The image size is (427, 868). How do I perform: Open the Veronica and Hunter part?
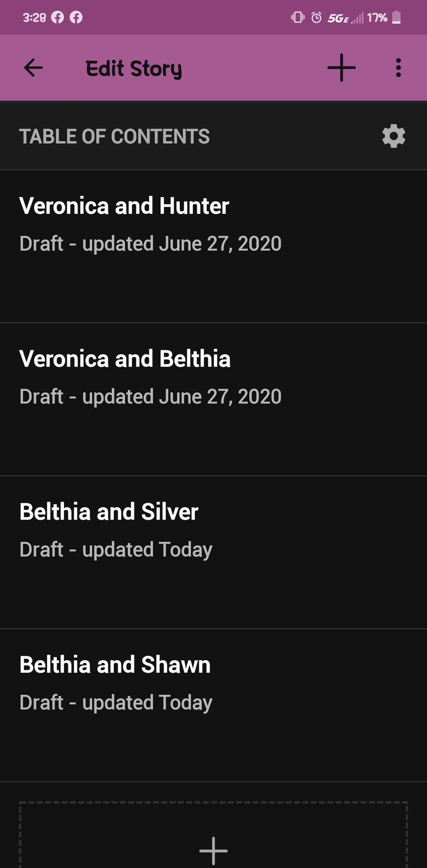213,246
